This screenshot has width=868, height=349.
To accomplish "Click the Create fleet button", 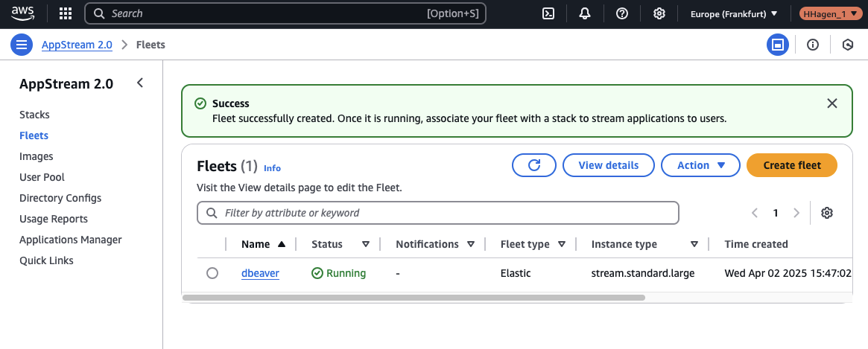I will coord(791,165).
